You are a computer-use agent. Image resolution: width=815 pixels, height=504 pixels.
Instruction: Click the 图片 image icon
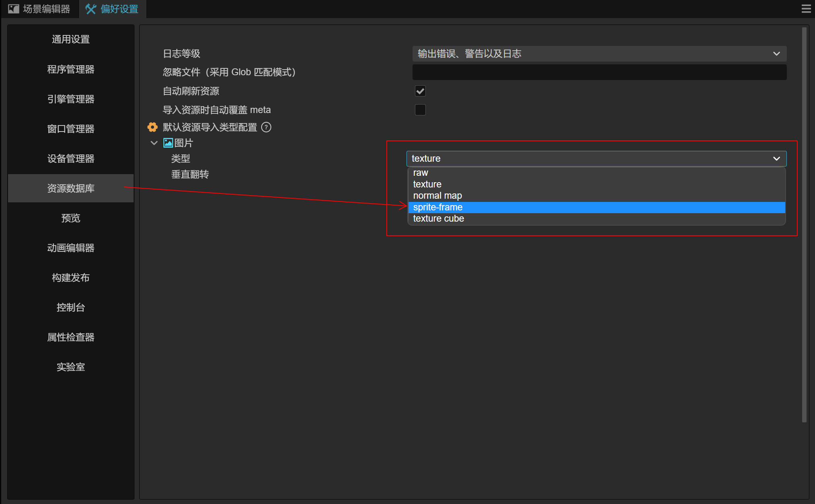(x=168, y=143)
